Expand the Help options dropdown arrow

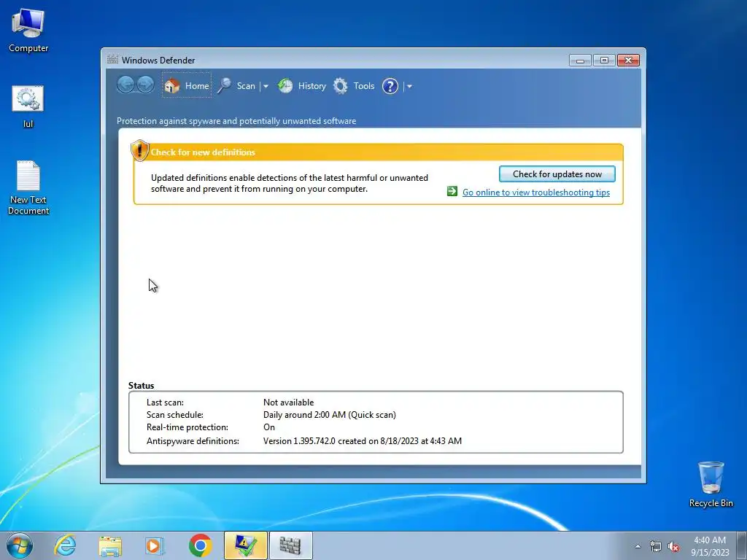coord(409,86)
